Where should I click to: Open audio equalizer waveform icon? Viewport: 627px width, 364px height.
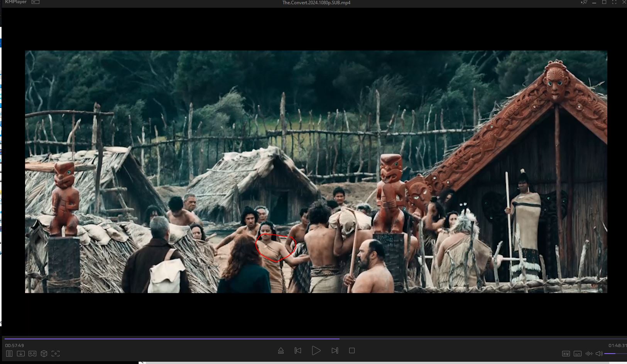coord(589,354)
